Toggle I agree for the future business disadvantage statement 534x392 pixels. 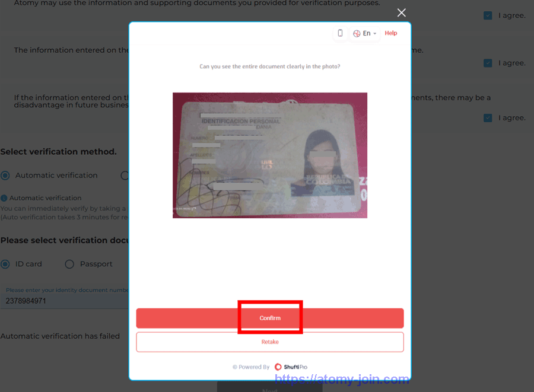point(488,118)
